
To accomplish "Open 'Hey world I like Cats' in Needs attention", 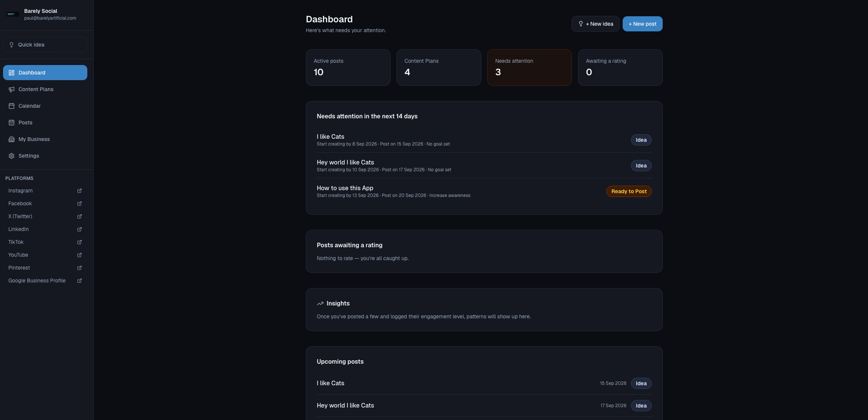I will click(484, 166).
